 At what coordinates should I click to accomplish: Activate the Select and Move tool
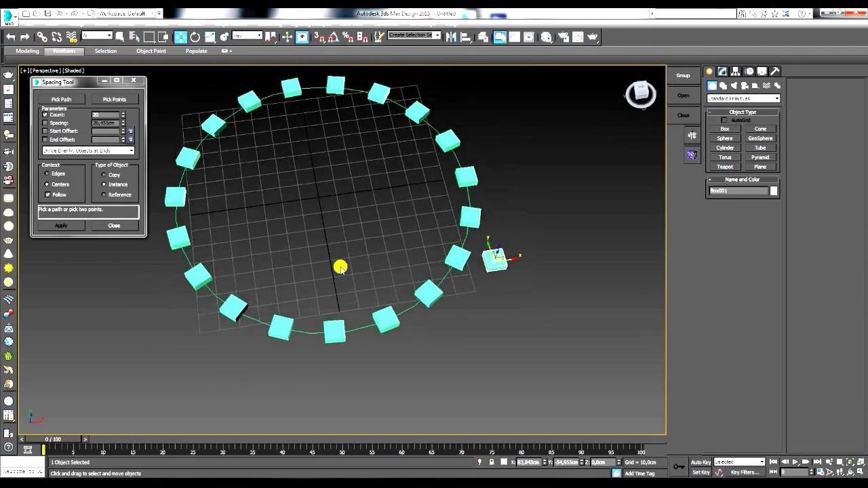coord(180,37)
